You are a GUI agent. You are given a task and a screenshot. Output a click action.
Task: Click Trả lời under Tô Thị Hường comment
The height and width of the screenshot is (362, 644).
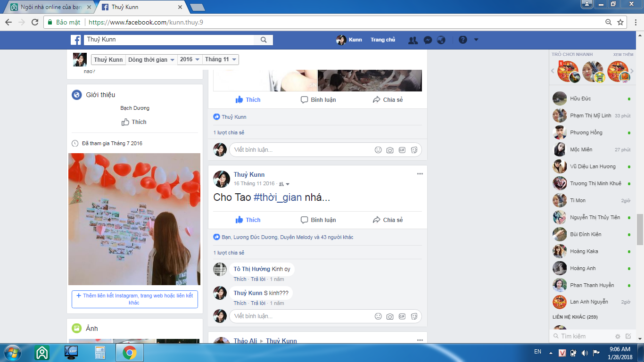[258, 279]
